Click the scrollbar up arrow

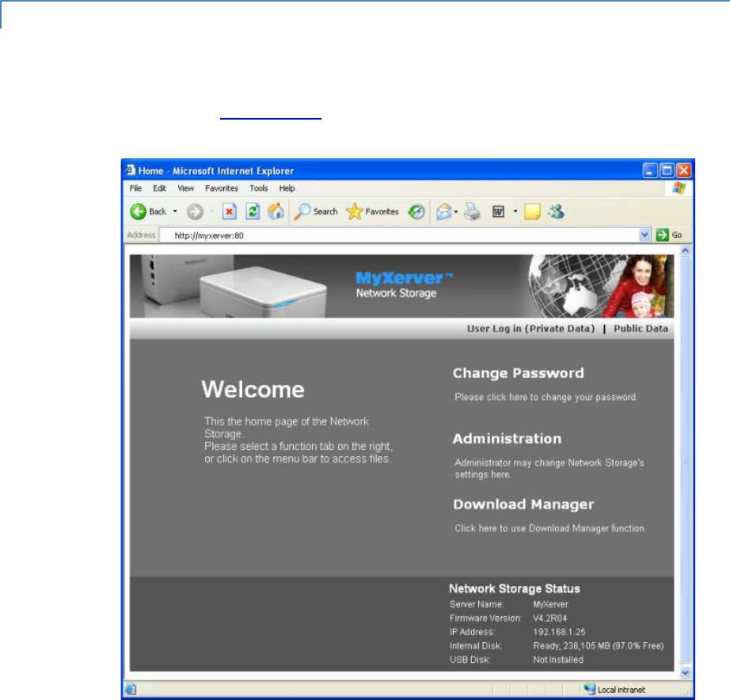coord(686,250)
